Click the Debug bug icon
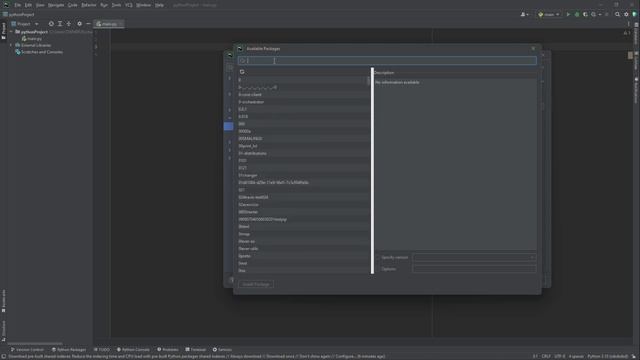Viewport: 640px width, 360px height. 577,14
